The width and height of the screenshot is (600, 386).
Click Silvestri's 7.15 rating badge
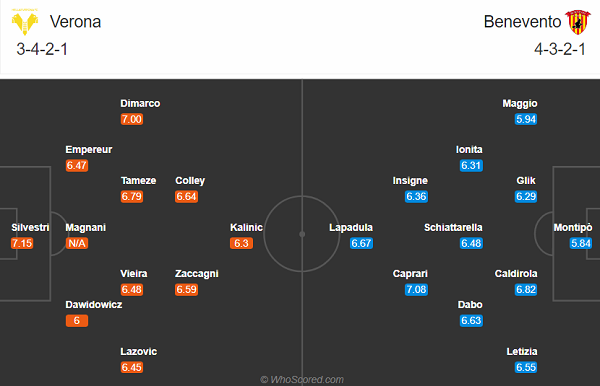[x=22, y=243]
